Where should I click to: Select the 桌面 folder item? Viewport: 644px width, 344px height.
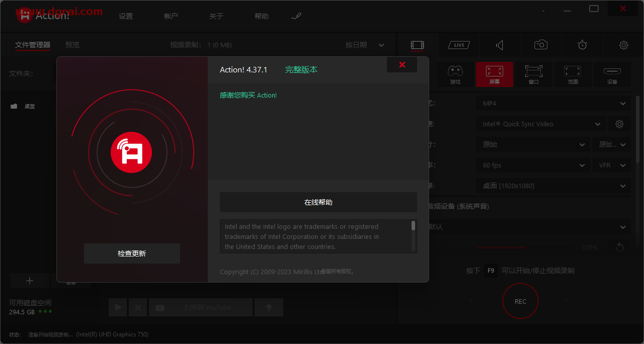click(30, 107)
